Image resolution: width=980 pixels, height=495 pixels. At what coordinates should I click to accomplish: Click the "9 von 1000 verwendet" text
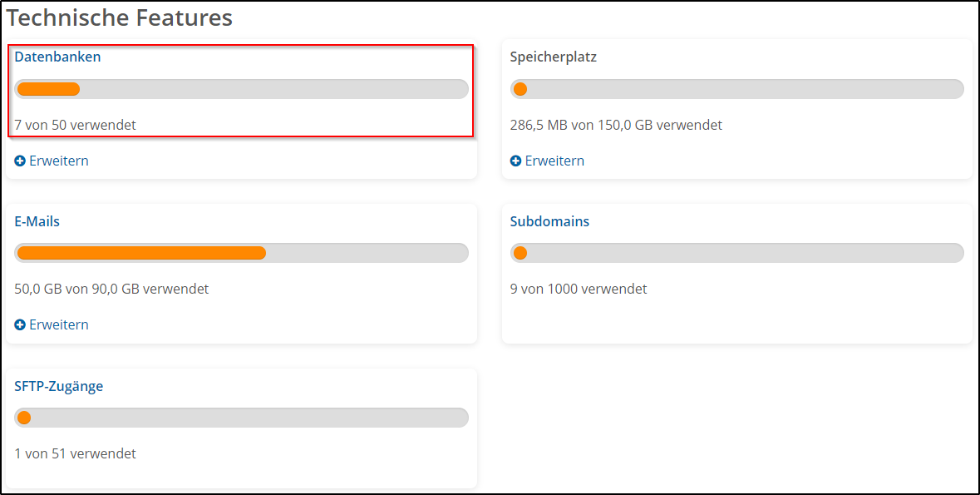[x=578, y=289]
